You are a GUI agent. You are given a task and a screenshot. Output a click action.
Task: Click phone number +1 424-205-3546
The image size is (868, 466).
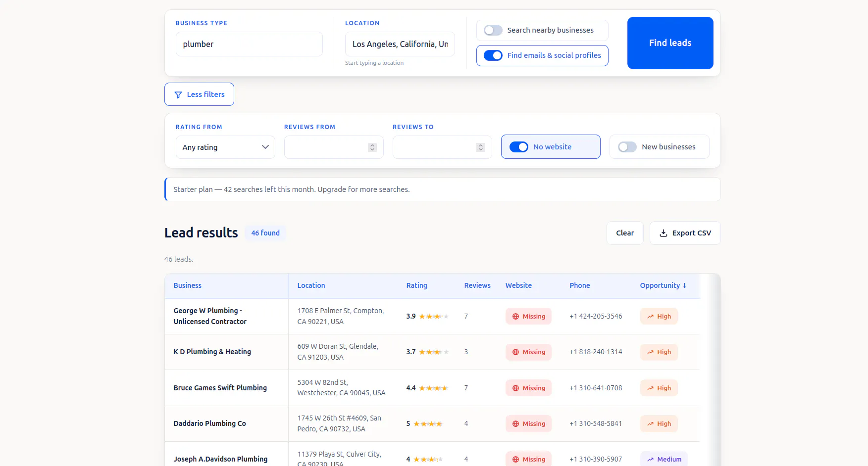(596, 317)
